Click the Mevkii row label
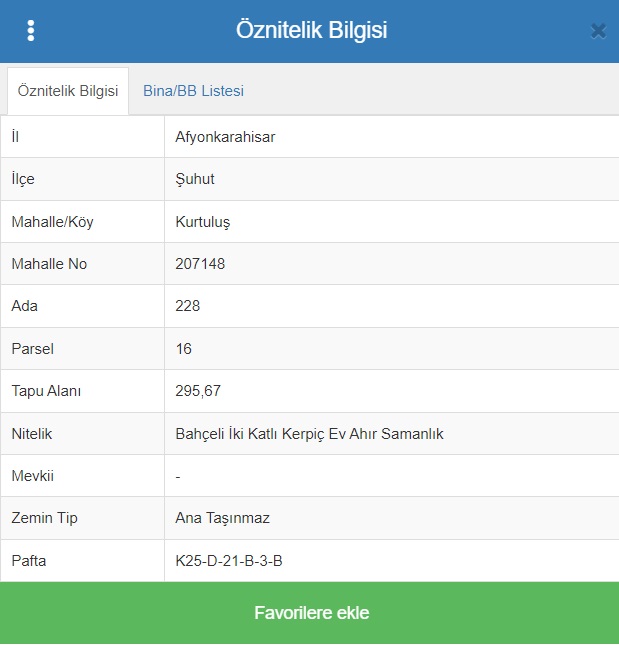Image resolution: width=619 pixels, height=650 pixels. (32, 476)
